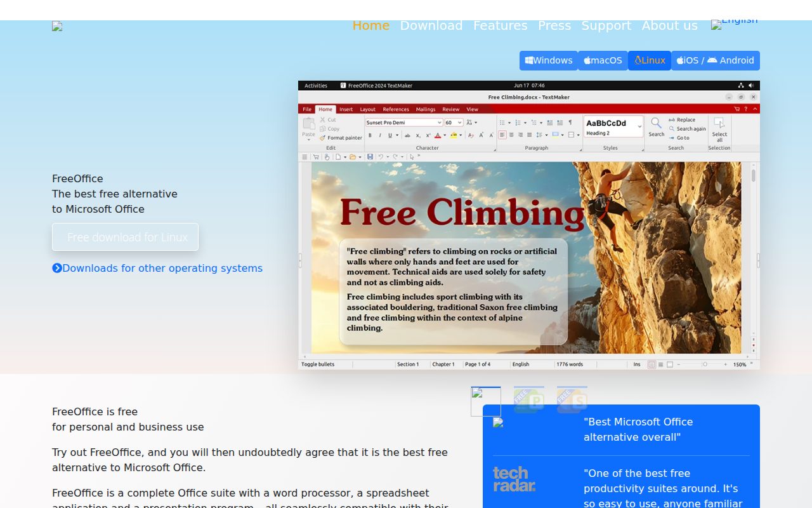Click the yellow highlight color icon
The image size is (812, 508).
tap(454, 135)
